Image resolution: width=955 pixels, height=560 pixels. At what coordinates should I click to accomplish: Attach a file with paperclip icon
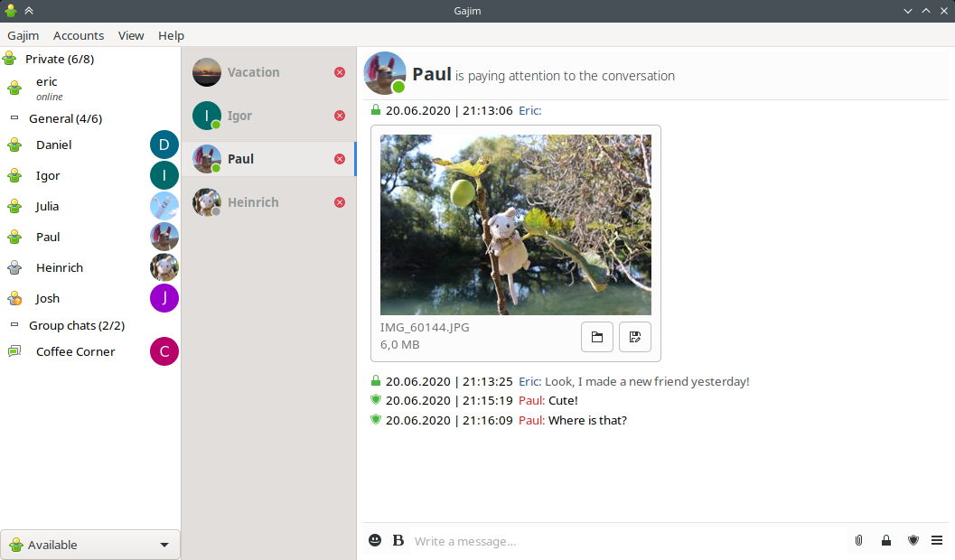coord(858,540)
